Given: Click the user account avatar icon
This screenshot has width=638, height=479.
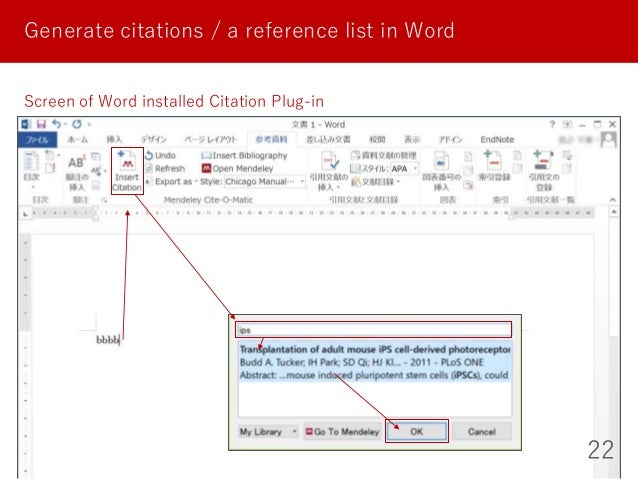Looking at the screenshot, I should tap(609, 140).
